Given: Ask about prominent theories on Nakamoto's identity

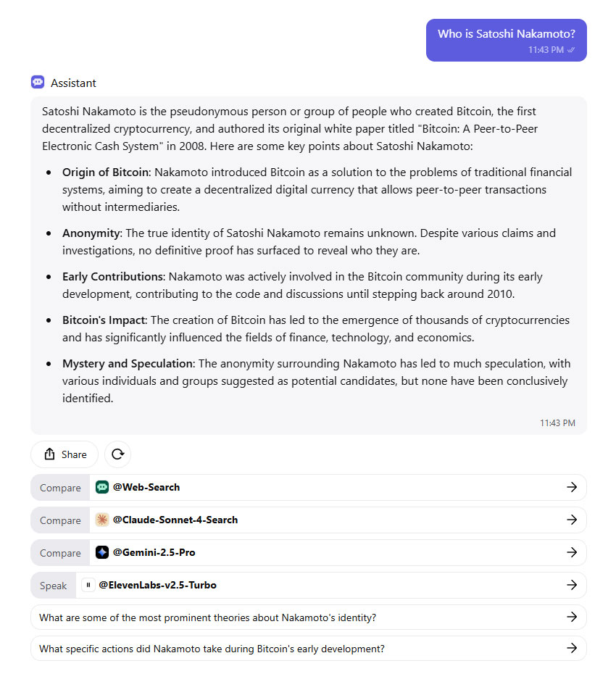Looking at the screenshot, I should click(x=208, y=617).
